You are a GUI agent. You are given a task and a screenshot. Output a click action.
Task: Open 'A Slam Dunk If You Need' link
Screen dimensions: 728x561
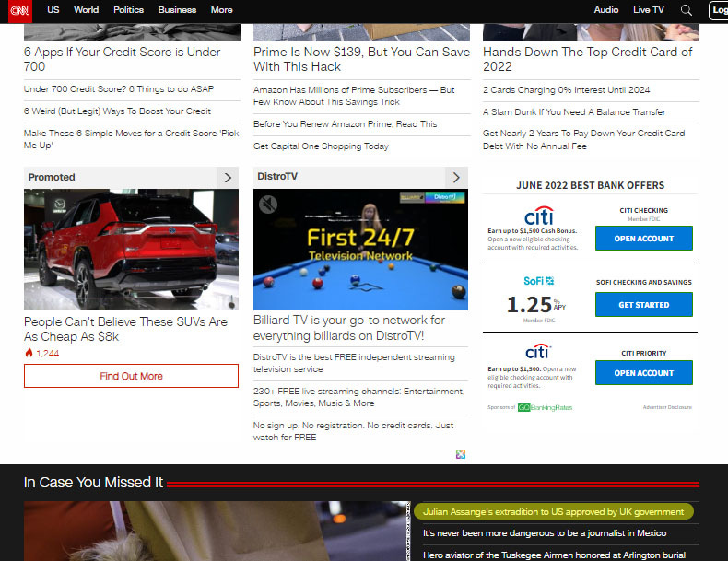click(x=574, y=111)
